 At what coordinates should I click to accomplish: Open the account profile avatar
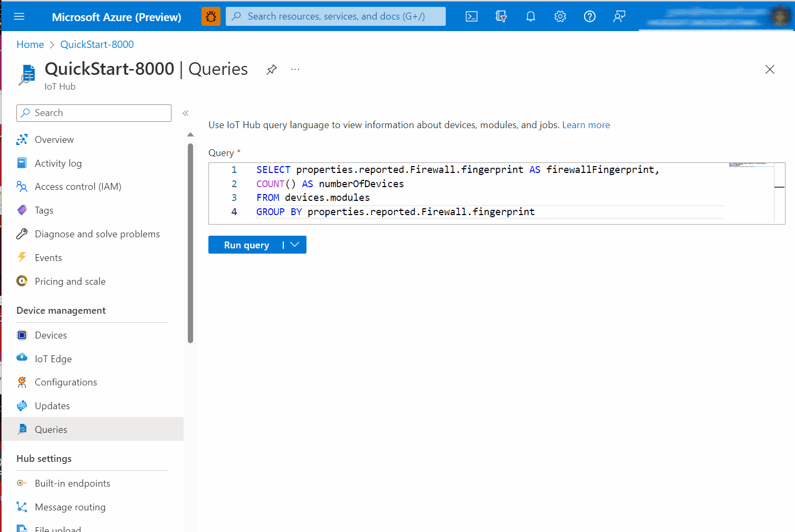pos(780,16)
